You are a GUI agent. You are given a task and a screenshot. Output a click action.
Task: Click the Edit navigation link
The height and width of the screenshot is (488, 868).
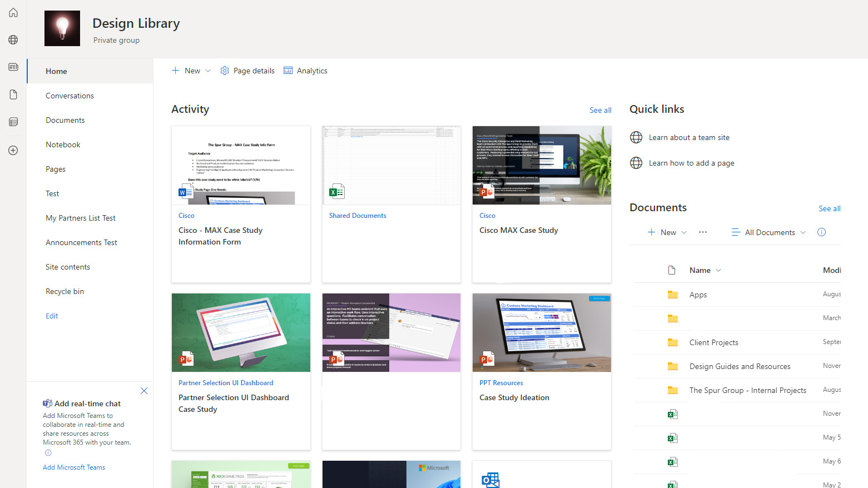(52, 316)
